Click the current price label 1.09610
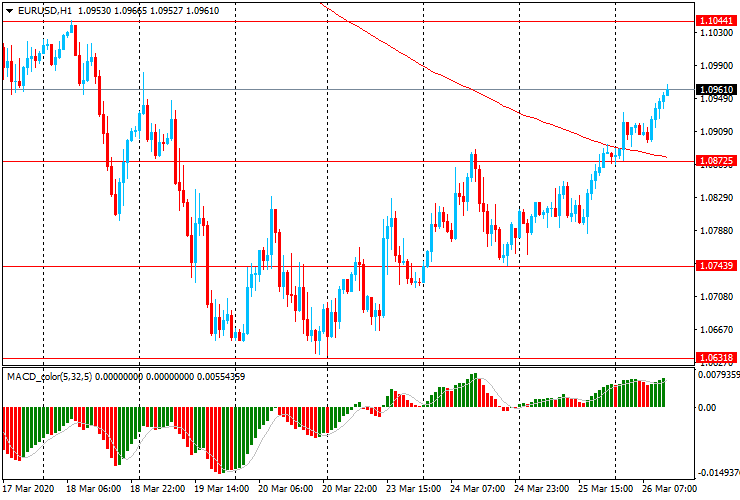The height and width of the screenshot is (500, 740). coord(716,89)
